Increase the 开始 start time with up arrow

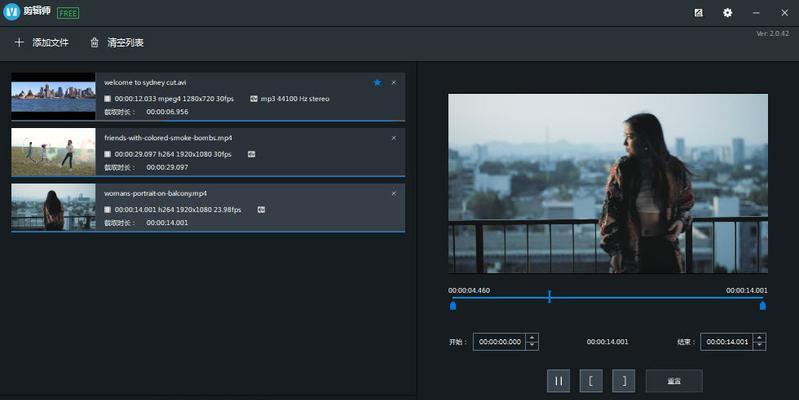(x=532, y=338)
